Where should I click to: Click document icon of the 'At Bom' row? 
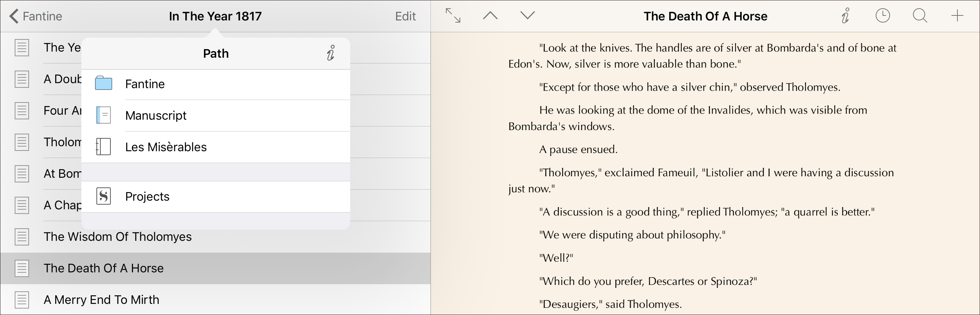pos(22,174)
